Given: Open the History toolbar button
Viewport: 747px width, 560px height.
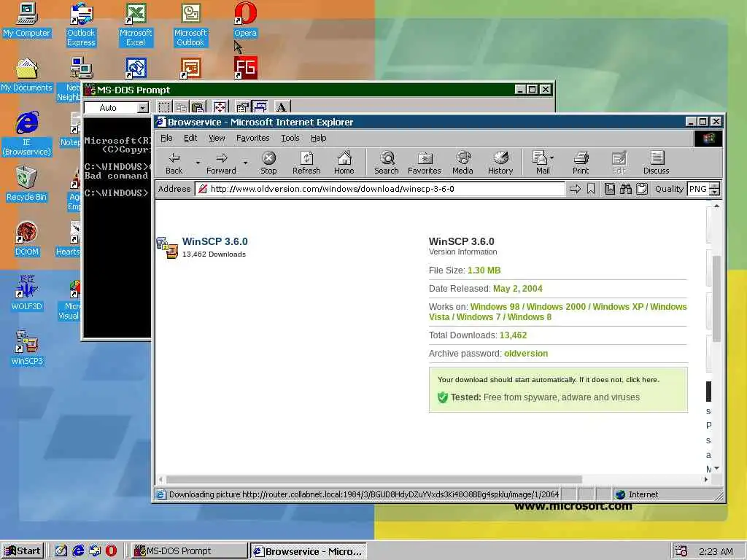Looking at the screenshot, I should [500, 163].
